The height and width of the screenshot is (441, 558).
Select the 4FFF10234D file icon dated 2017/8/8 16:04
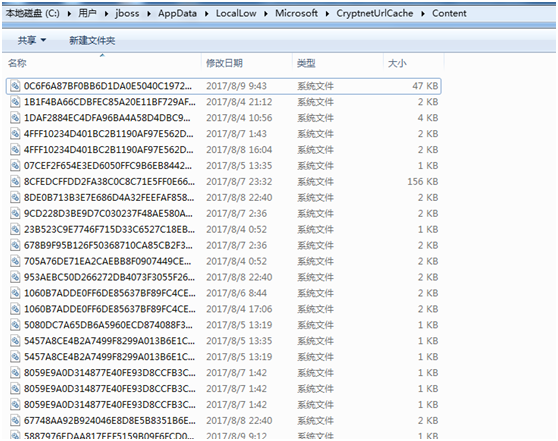click(15, 149)
